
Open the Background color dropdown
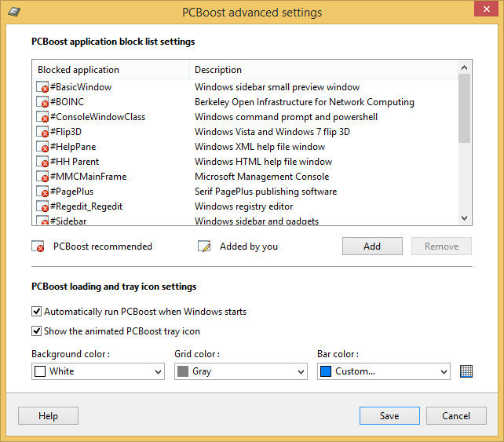click(x=98, y=371)
